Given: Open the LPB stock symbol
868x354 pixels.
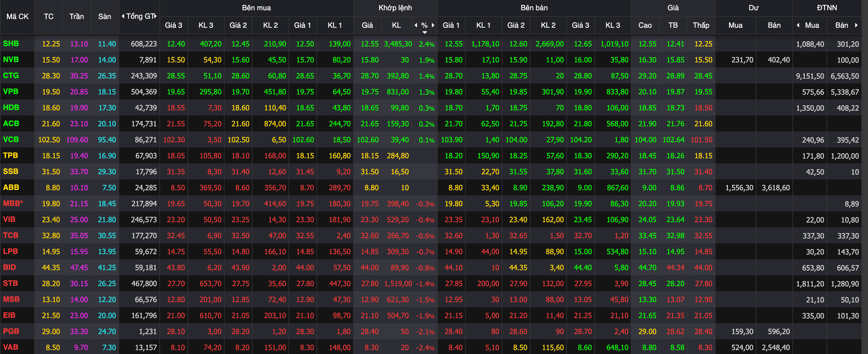Looking at the screenshot, I should click(10, 251).
